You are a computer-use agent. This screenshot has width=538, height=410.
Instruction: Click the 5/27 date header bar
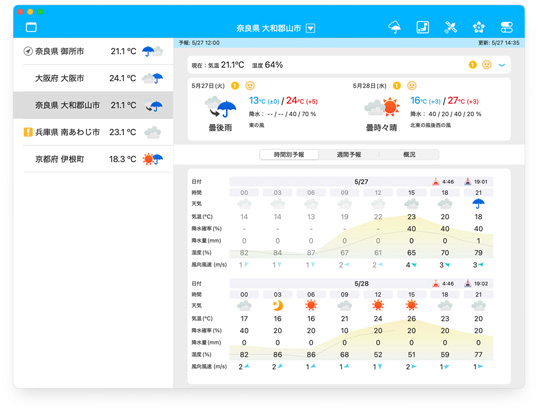[361, 181]
